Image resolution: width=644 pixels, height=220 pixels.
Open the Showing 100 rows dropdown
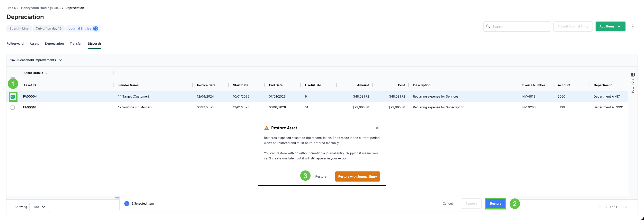(40, 207)
